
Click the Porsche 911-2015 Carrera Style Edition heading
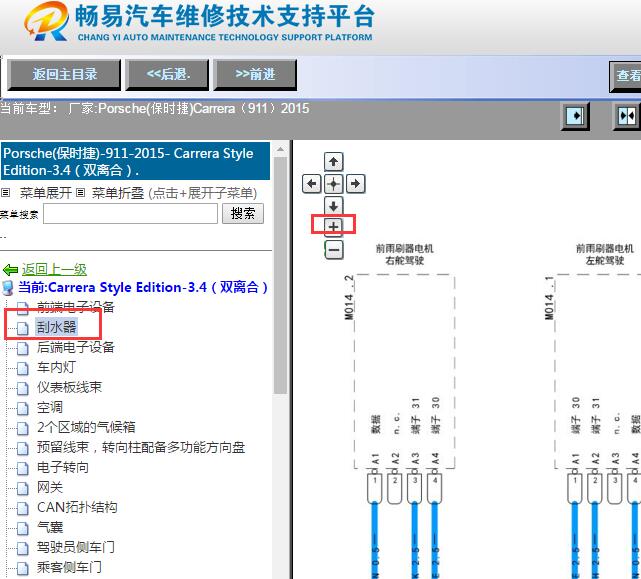(135, 162)
